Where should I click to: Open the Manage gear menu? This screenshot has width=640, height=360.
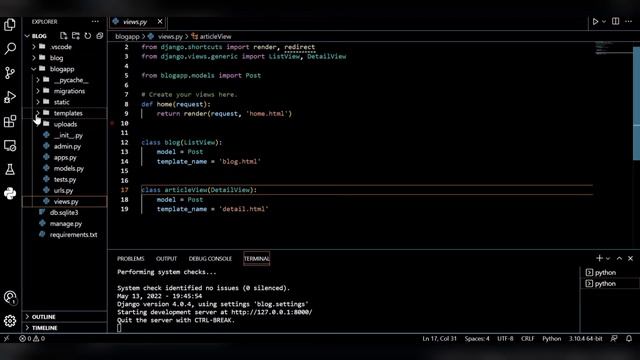[x=10, y=321]
